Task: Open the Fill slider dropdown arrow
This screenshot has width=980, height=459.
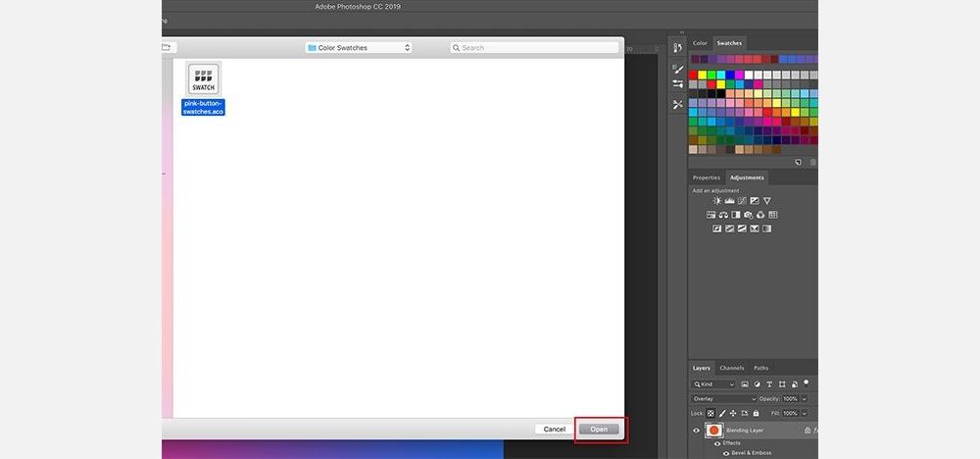Action: tap(804, 413)
